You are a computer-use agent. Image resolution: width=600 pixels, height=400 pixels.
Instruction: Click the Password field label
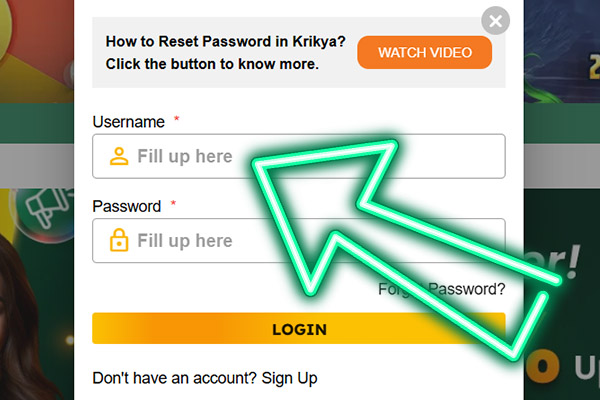pyautogui.click(x=126, y=206)
